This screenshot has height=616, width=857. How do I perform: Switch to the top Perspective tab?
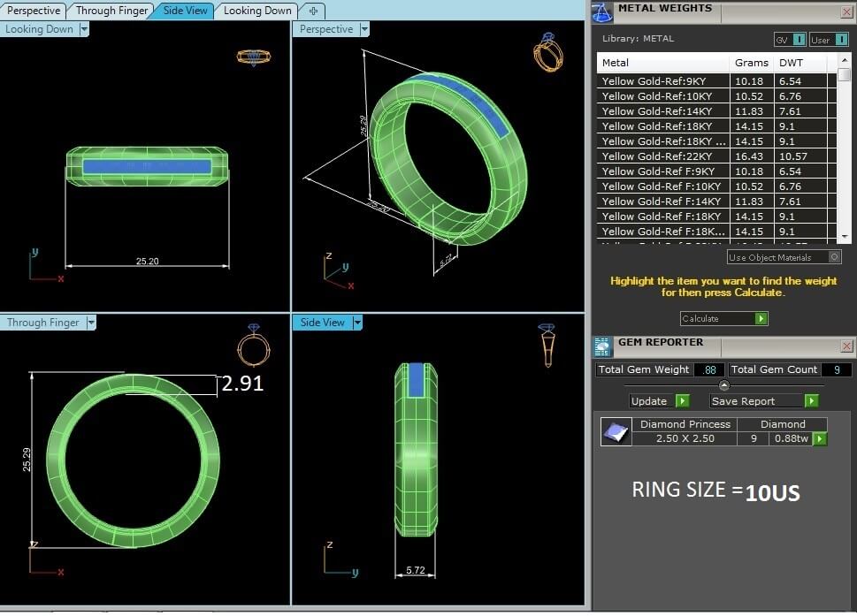coord(34,11)
